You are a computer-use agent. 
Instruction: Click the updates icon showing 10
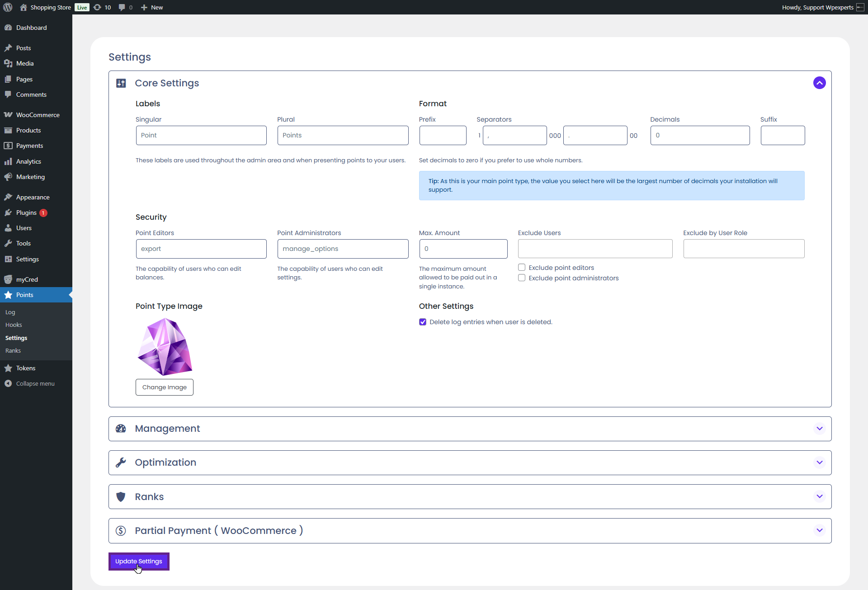click(x=98, y=7)
